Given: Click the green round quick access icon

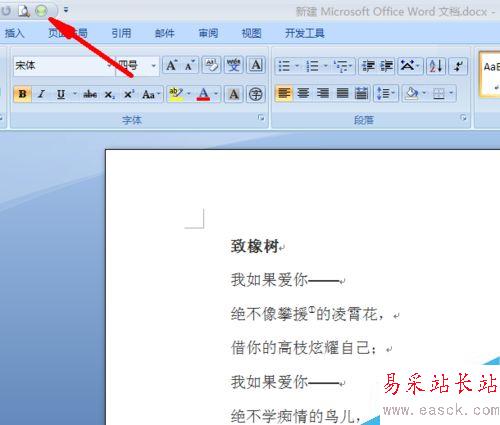Looking at the screenshot, I should click(x=42, y=11).
